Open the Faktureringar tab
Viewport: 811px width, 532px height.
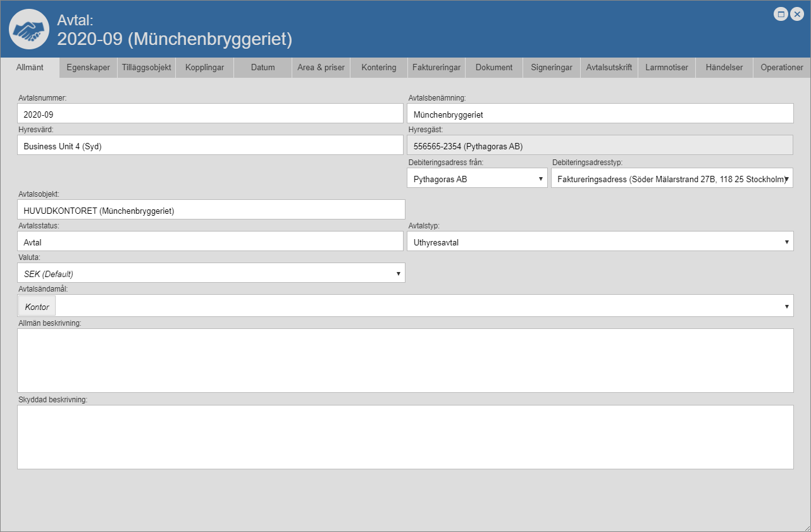tap(436, 68)
